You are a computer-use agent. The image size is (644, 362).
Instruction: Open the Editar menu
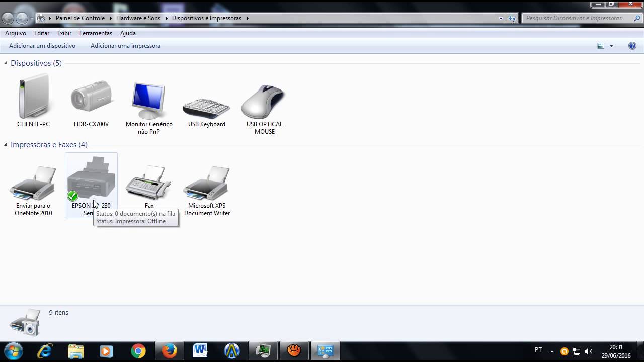[x=42, y=33]
